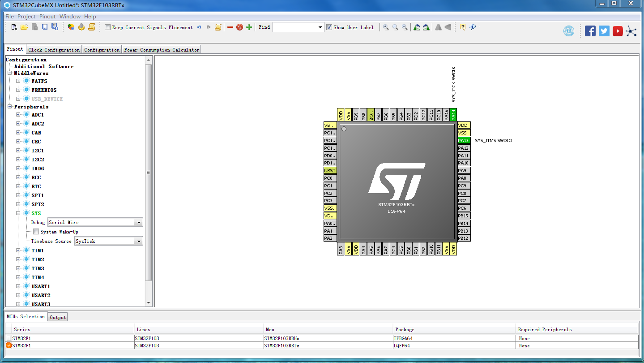Image resolution: width=644 pixels, height=363 pixels.
Task: Expand the FREERTOS tree node
Action: pos(18,90)
